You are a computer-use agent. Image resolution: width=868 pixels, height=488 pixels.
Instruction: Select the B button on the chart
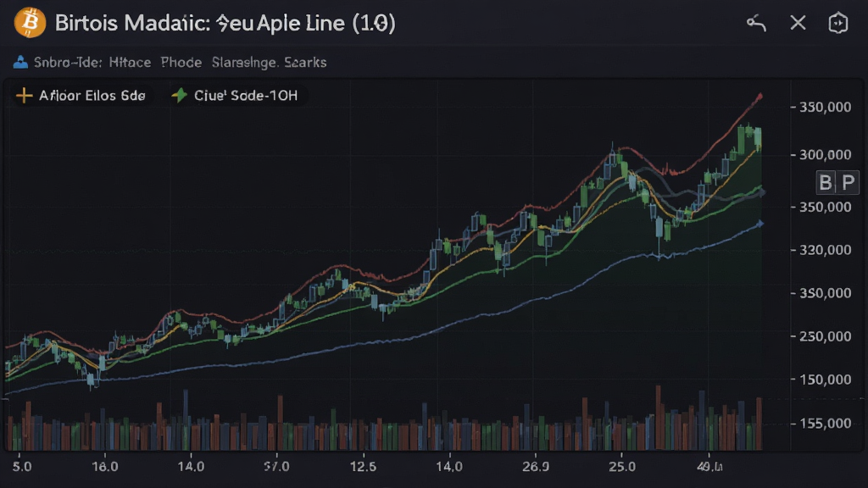[x=826, y=183]
